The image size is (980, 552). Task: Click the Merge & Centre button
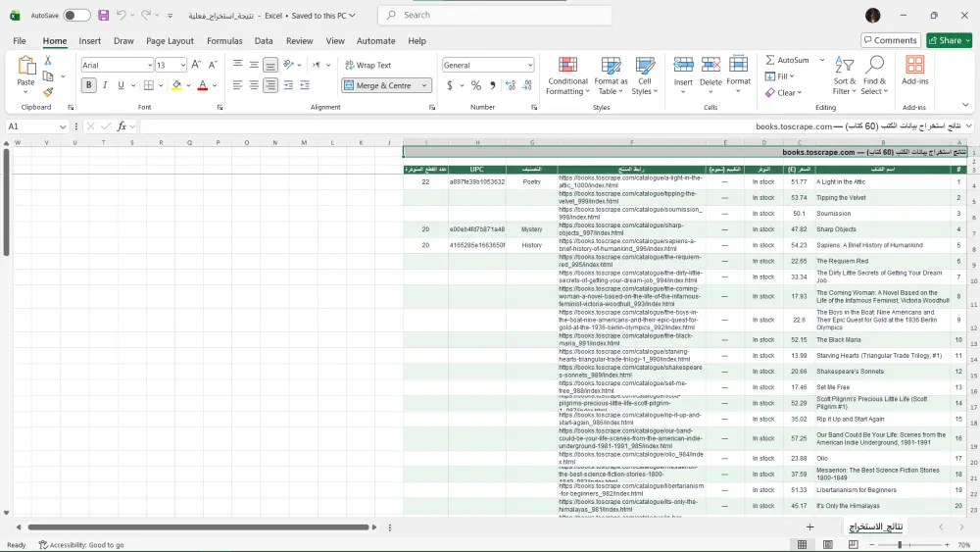(x=379, y=85)
